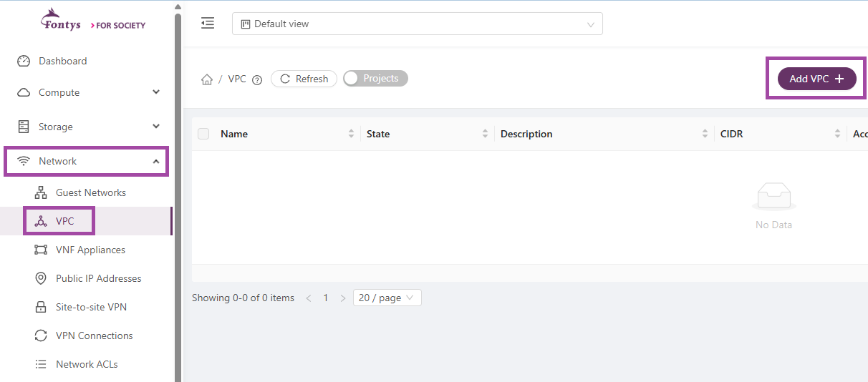
Task: Expand the Compute menu chevron
Action: pos(156,92)
